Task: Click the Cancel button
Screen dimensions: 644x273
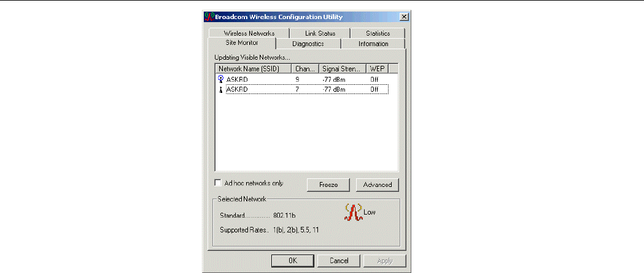Action: click(x=339, y=261)
